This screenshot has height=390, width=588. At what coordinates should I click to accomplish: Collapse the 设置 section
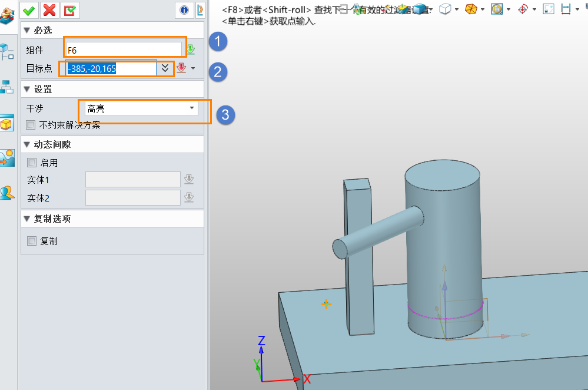[x=26, y=89]
